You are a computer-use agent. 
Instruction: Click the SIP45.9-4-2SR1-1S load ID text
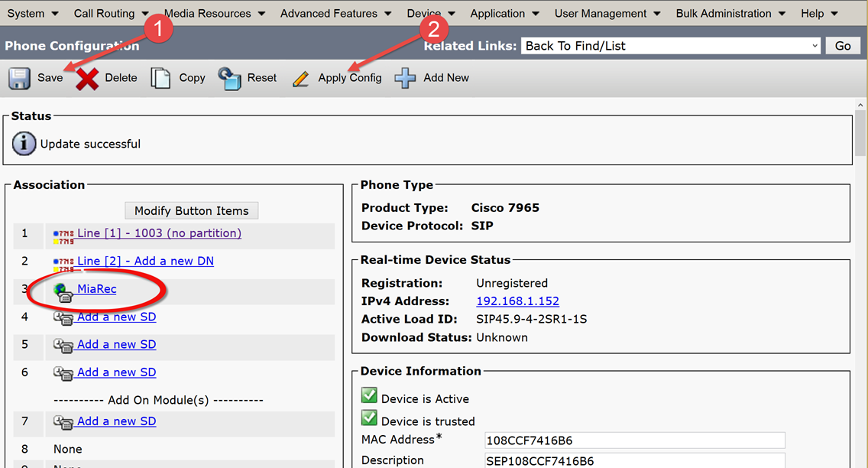(x=532, y=319)
